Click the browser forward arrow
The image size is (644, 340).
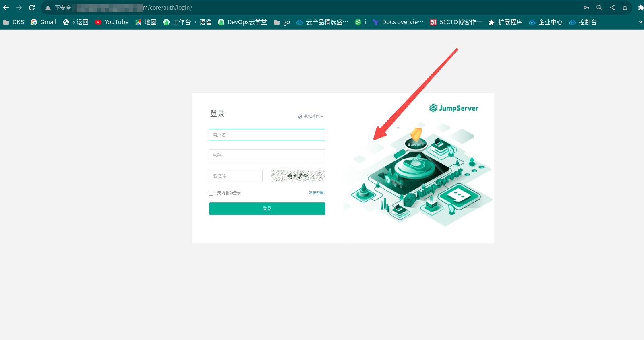(x=19, y=8)
